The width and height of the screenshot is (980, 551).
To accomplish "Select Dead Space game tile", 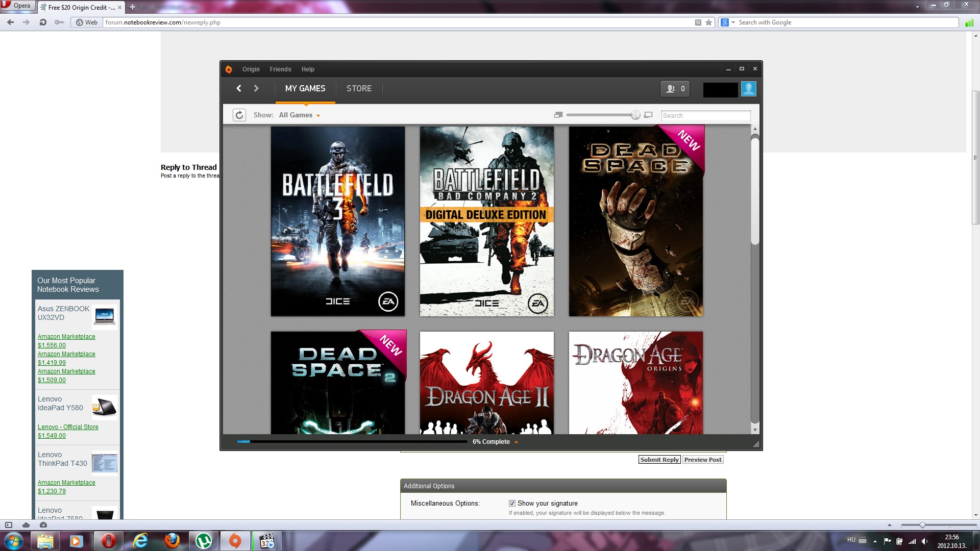I will click(636, 221).
